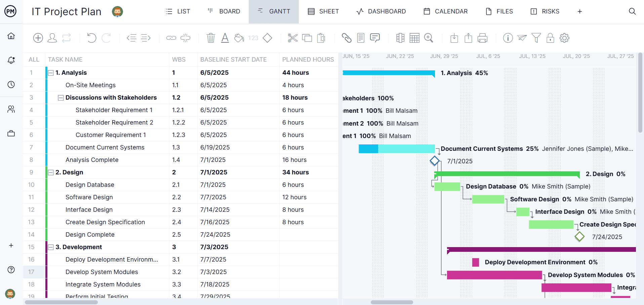Click the Software Design Gantt bar
Image resolution: width=644 pixels, height=305 pixels.
(488, 199)
